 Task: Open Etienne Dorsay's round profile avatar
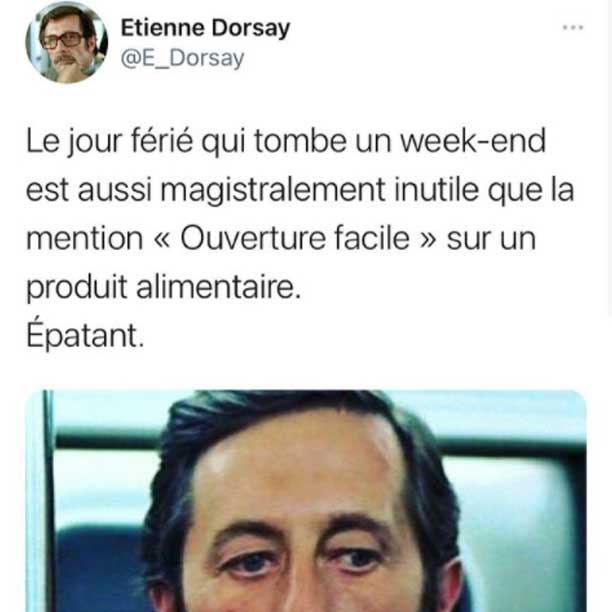click(x=66, y=42)
